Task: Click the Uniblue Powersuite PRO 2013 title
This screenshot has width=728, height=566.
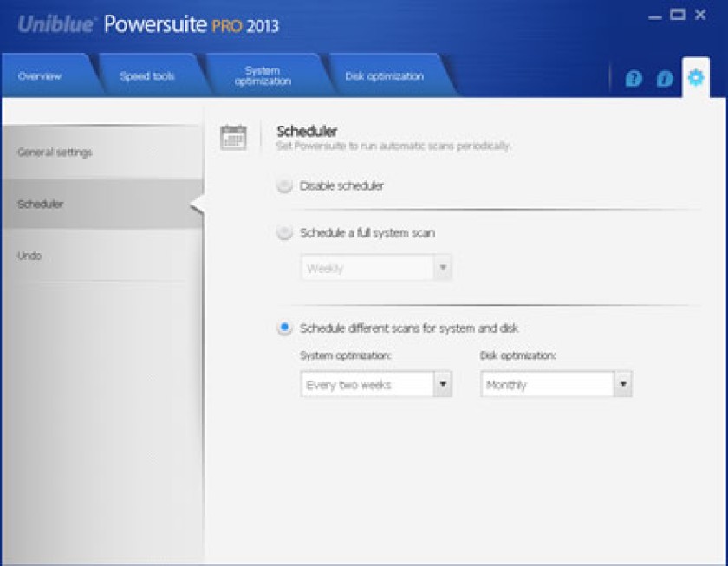Action: 148,24
